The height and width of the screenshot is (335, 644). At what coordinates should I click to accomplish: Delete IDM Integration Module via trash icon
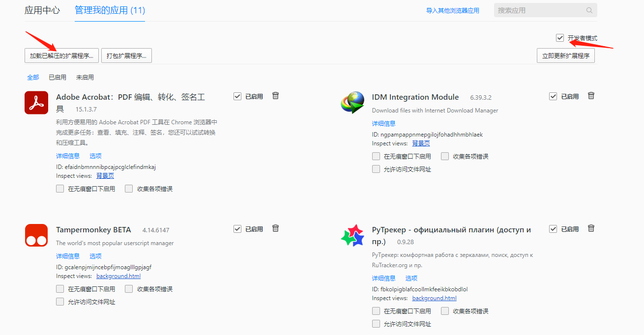tap(591, 96)
